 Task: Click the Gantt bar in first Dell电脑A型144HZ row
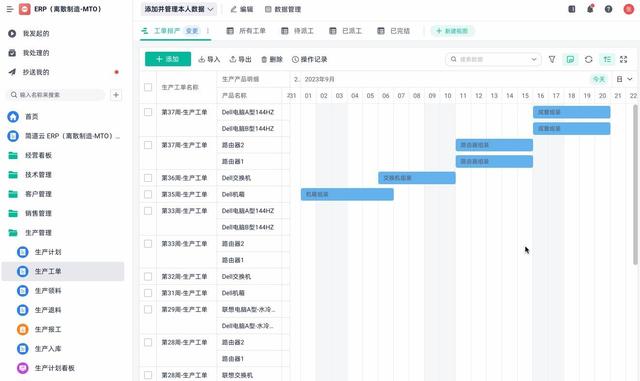572,112
